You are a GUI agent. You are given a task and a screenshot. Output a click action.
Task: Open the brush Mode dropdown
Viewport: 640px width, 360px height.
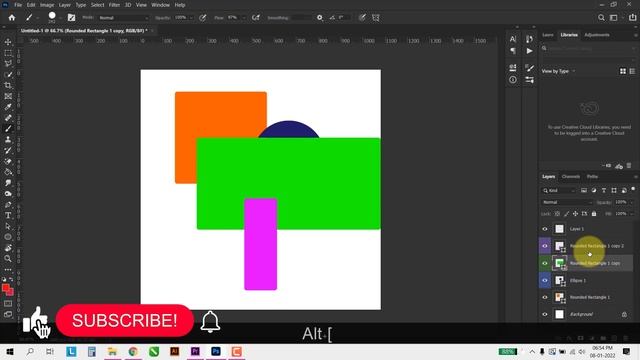click(124, 18)
